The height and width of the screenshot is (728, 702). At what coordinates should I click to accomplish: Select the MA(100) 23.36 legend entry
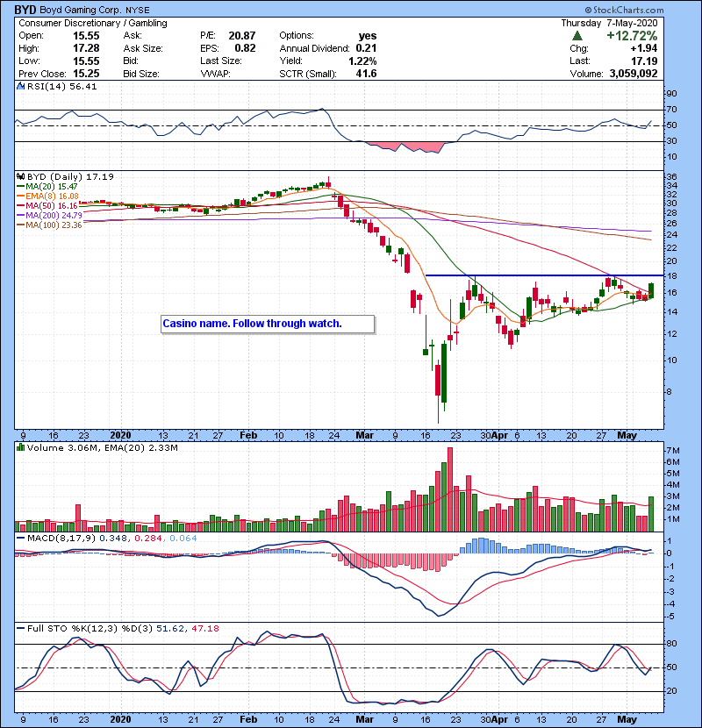click(49, 225)
